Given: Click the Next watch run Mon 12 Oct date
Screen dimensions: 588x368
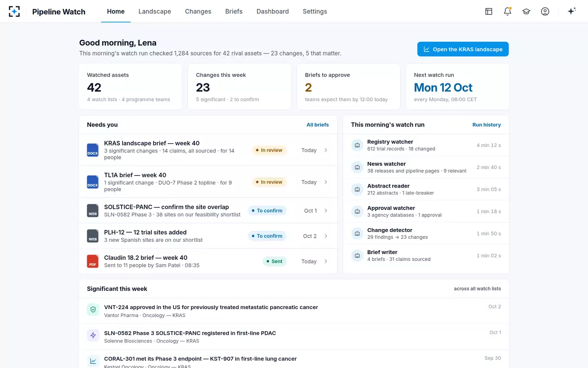Looking at the screenshot, I should pyautogui.click(x=443, y=88).
